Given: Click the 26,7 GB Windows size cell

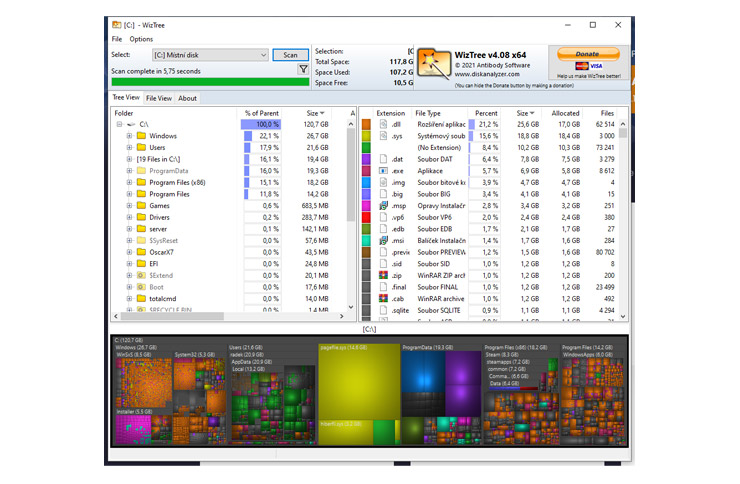Looking at the screenshot, I should click(317, 136).
